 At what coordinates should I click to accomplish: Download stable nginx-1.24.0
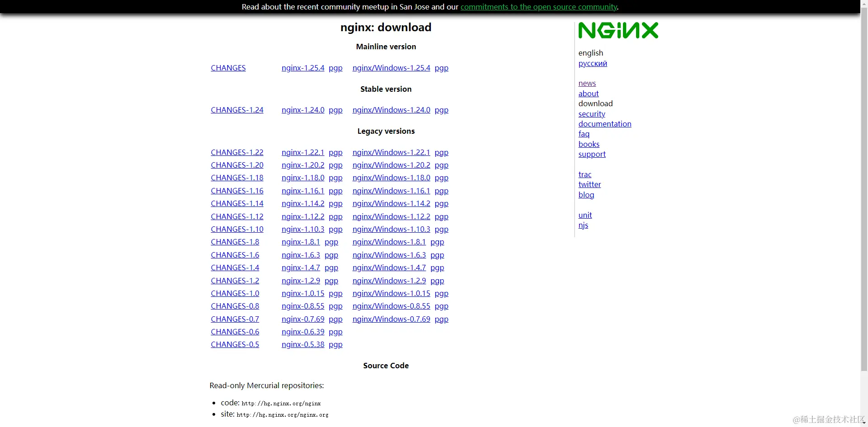[x=303, y=110]
